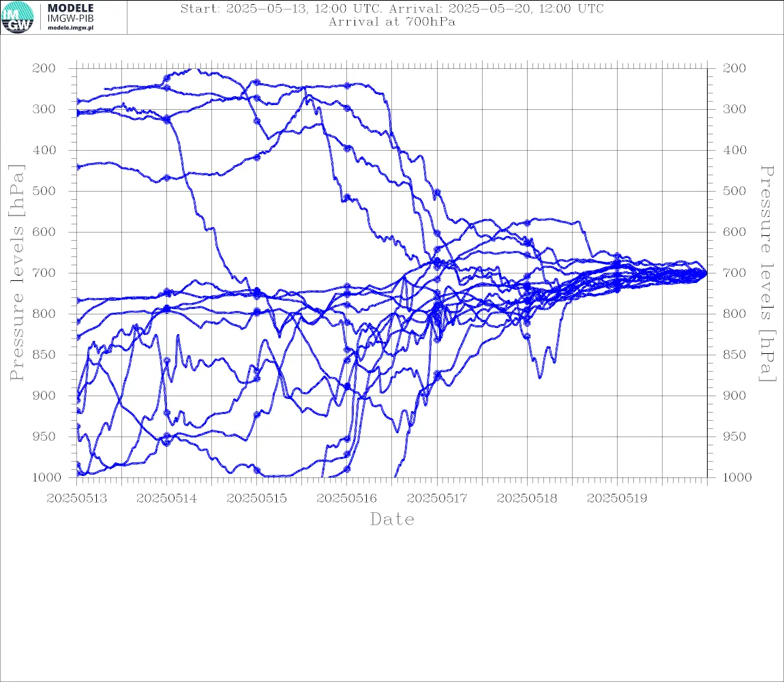Click right axis value 400
784x682 pixels.
tap(734, 150)
